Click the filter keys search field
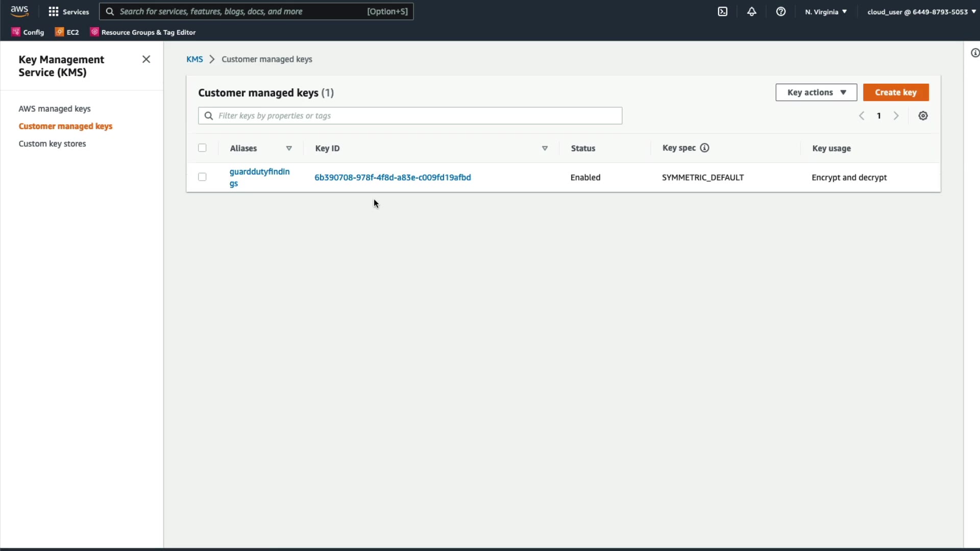This screenshot has width=980, height=551. tap(410, 116)
